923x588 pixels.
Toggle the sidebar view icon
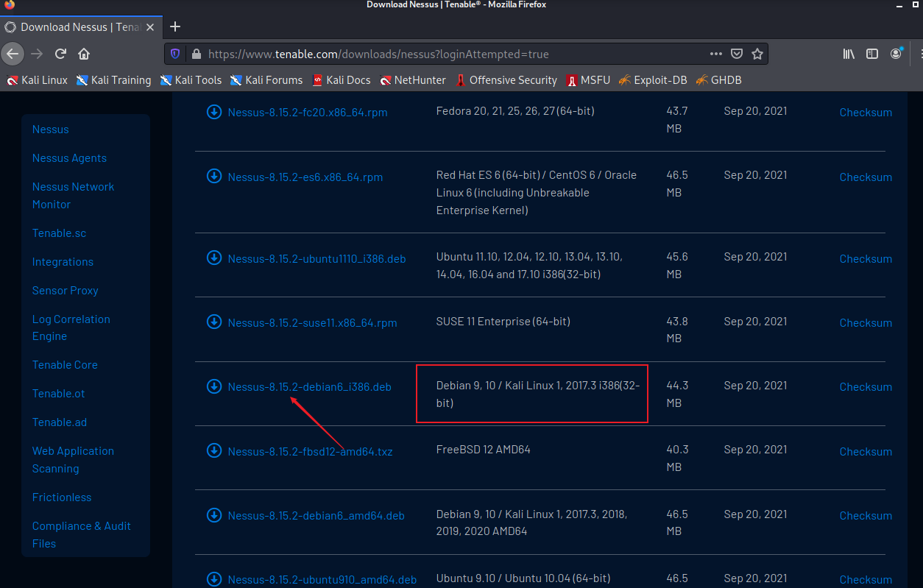click(x=872, y=54)
